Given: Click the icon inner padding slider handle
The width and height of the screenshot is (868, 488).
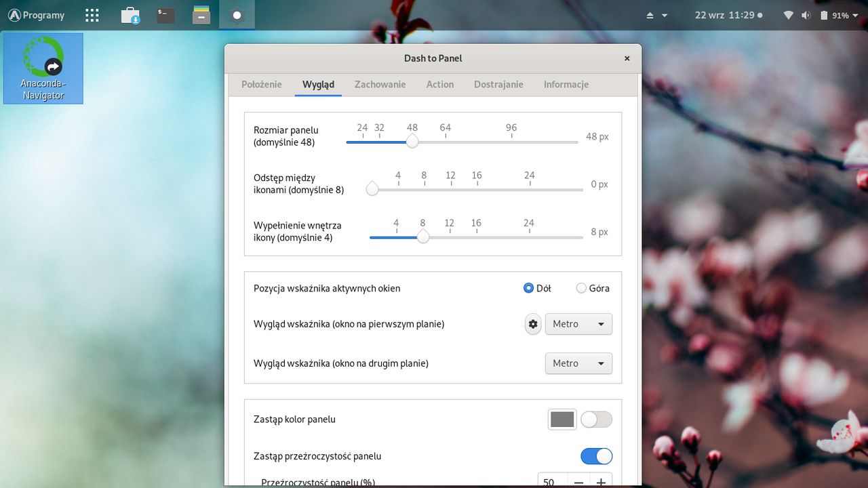Looking at the screenshot, I should pyautogui.click(x=423, y=237).
